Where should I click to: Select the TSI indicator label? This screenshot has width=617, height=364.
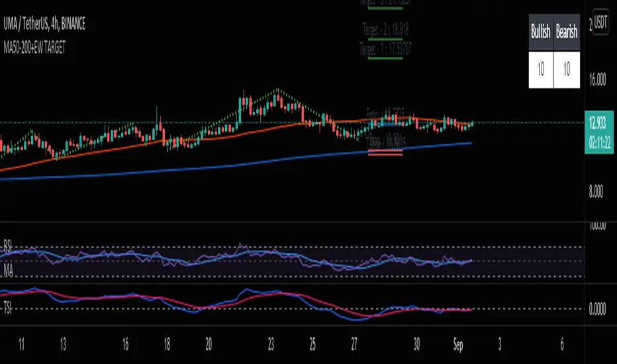tap(7, 307)
